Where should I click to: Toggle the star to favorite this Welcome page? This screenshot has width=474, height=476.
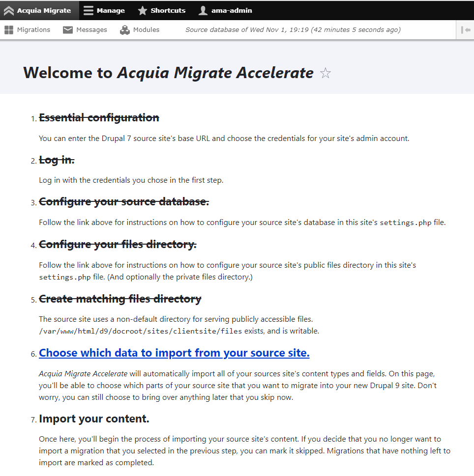click(325, 73)
